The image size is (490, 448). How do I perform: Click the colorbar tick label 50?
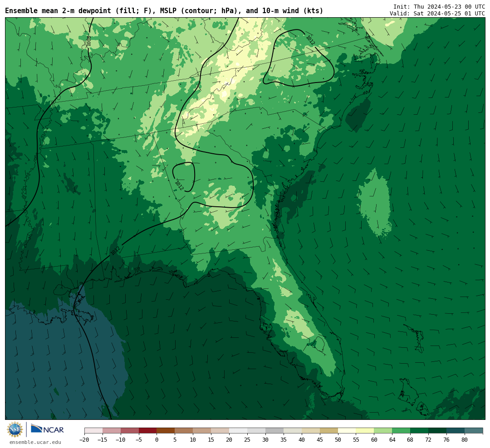[338, 439]
